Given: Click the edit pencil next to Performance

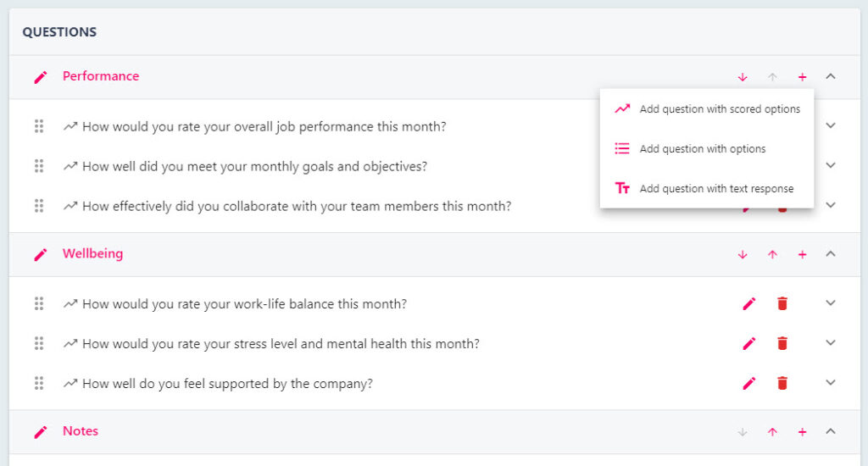Looking at the screenshot, I should point(41,77).
